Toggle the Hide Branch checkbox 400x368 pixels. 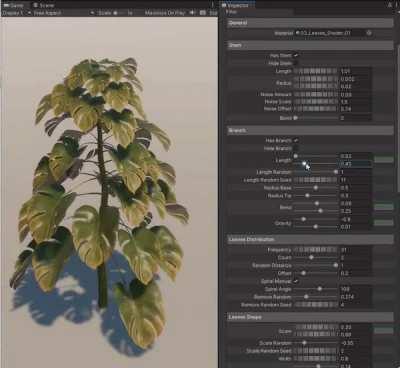(296, 148)
